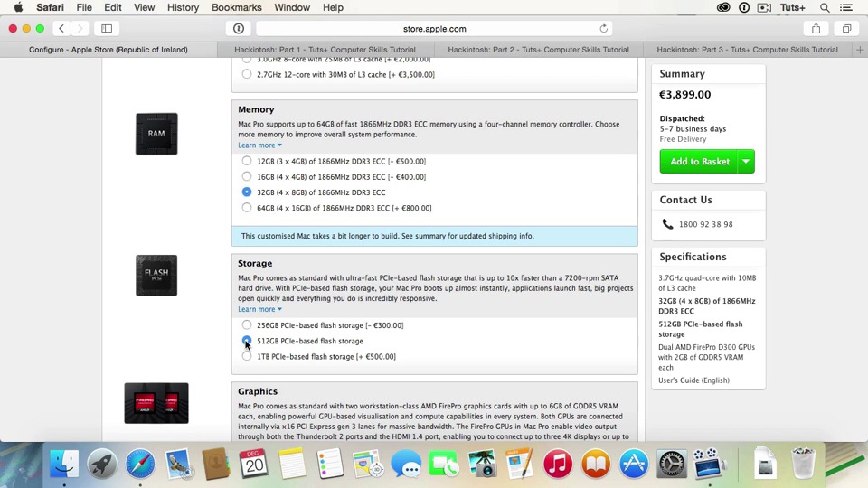Select the Configure - Apple Store tab
This screenshot has width=868, height=488.
(x=108, y=49)
